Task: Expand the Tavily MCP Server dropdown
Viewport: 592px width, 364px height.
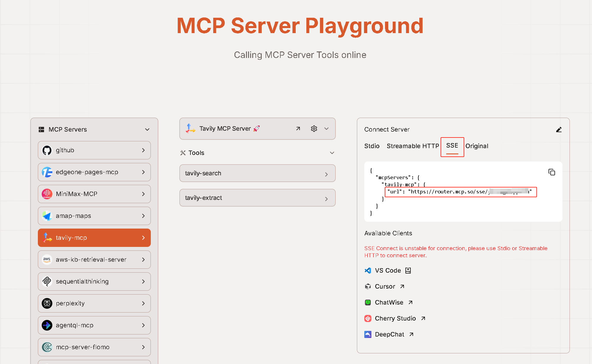Action: point(326,128)
